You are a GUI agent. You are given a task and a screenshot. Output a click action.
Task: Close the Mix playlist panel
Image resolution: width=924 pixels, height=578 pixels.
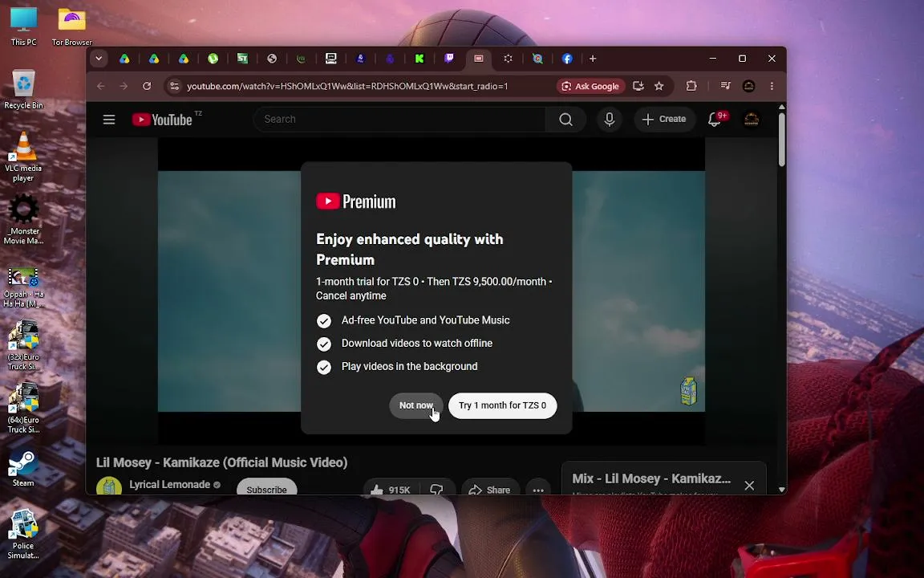click(749, 486)
